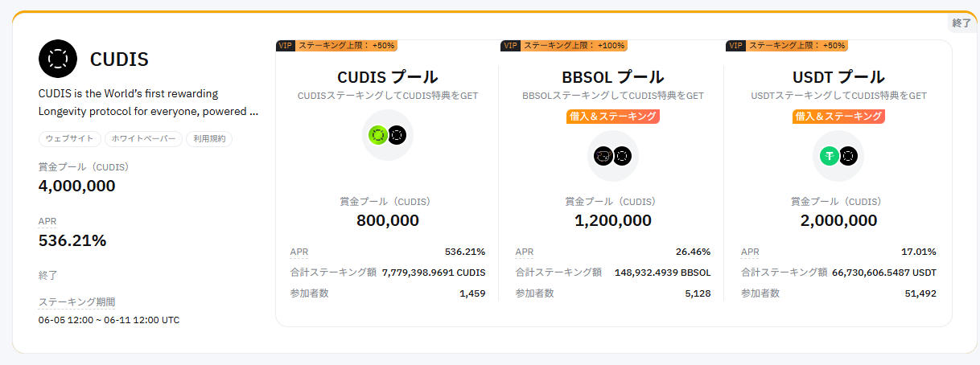Click the VIP badge on BBSOL pool
This screenshot has height=365, width=980.
click(510, 46)
